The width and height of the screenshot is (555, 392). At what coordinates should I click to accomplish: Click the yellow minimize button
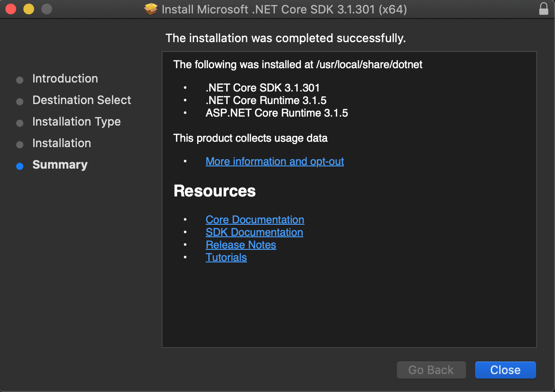pyautogui.click(x=28, y=8)
